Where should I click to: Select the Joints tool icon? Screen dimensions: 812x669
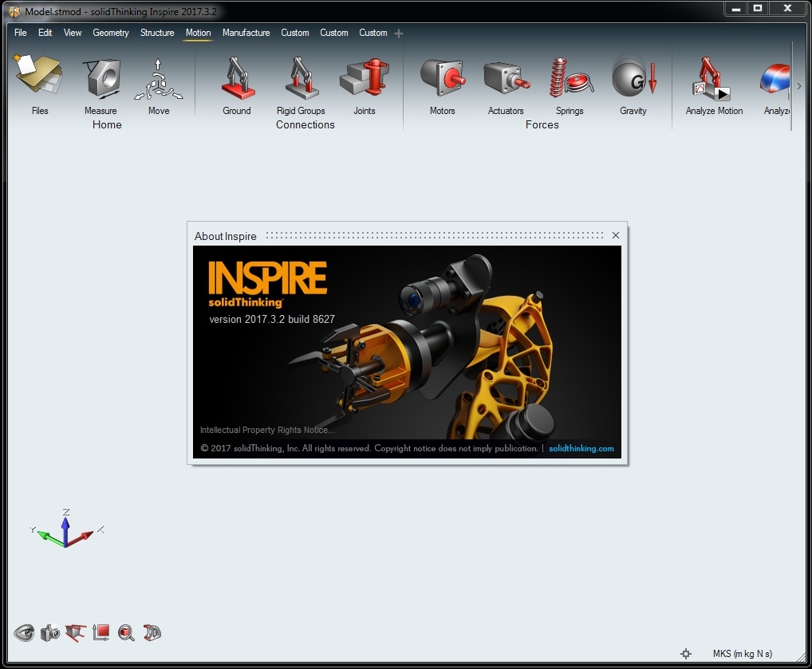[x=365, y=77]
